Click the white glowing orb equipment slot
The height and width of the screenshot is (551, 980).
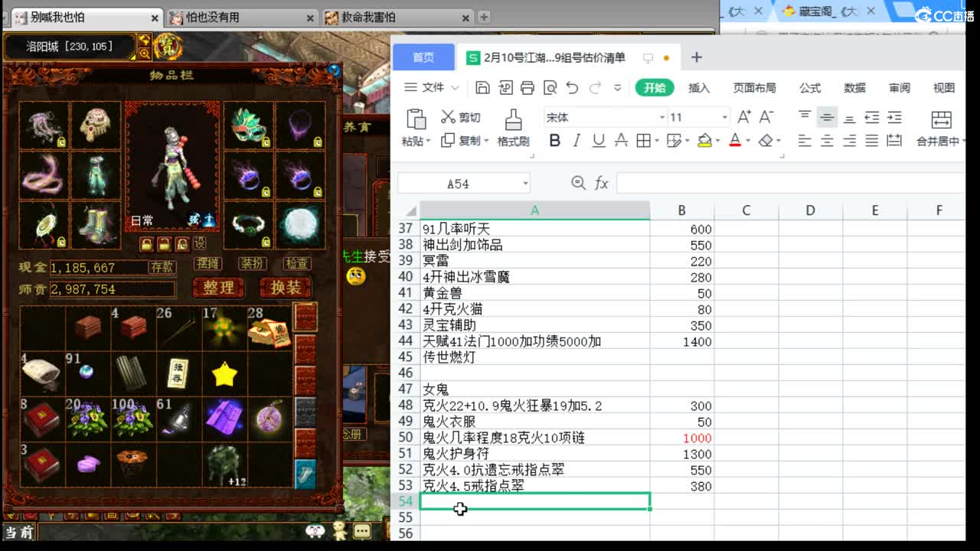coord(300,224)
